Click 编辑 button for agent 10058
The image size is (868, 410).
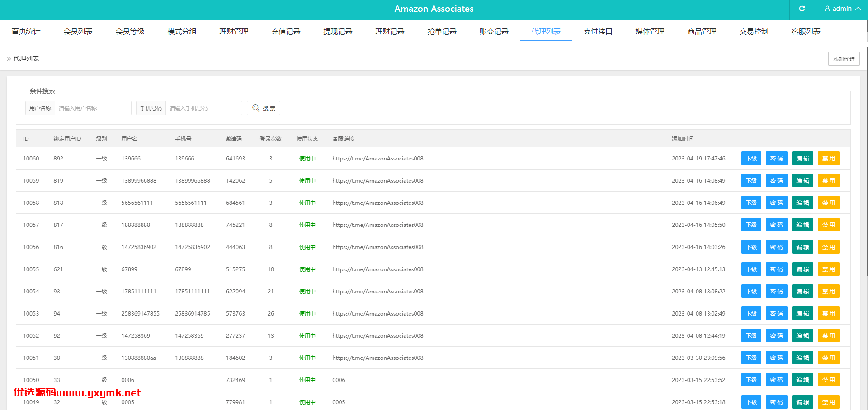802,203
